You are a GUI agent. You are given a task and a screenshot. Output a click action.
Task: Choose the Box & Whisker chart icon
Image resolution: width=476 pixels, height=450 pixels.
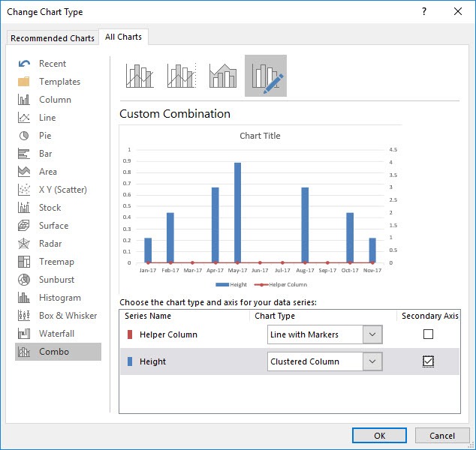[24, 316]
